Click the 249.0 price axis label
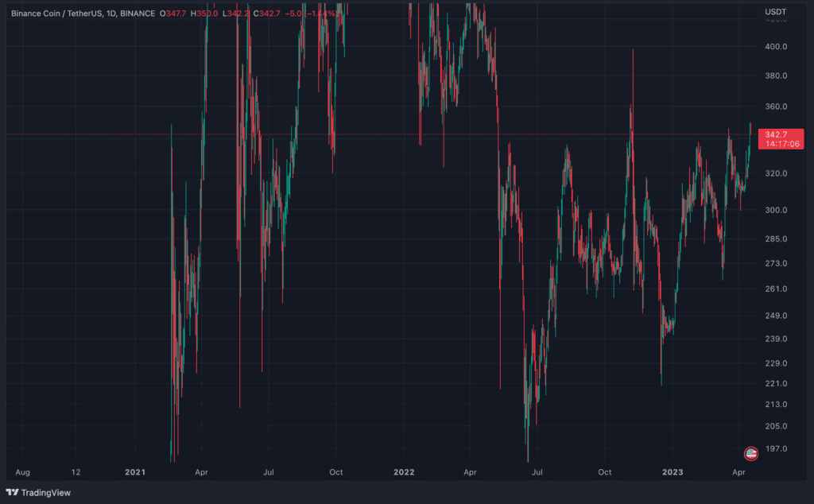The height and width of the screenshot is (504, 814). click(x=776, y=316)
